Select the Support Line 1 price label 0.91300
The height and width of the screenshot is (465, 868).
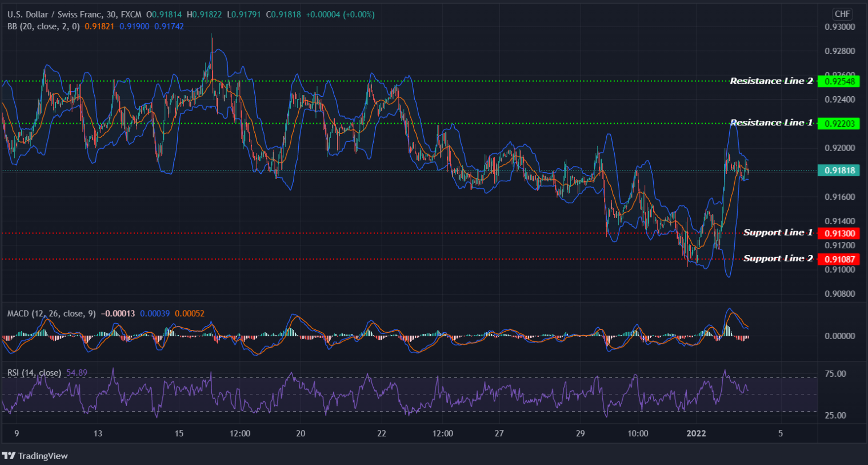(x=839, y=232)
